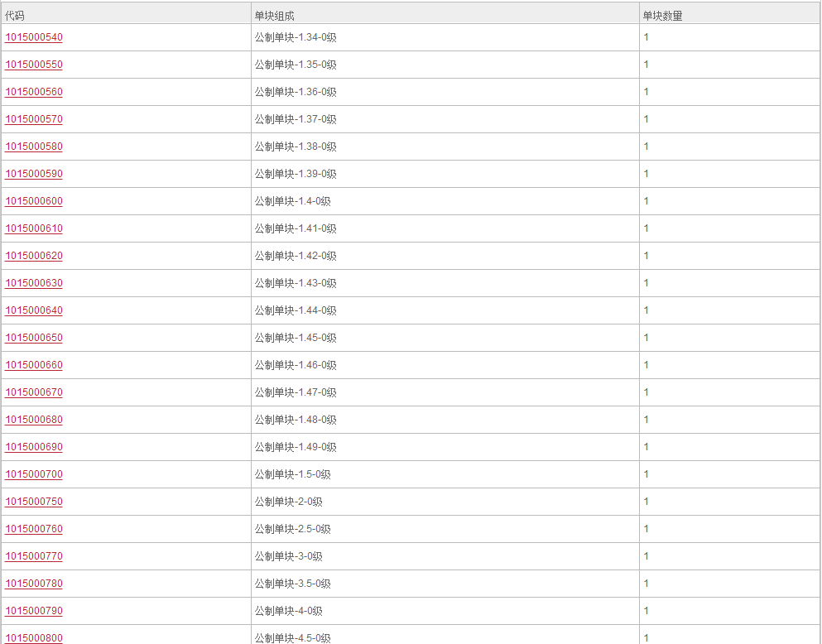The width and height of the screenshot is (822, 644).
Task: Click the 1015000560 code link
Action: (34, 92)
